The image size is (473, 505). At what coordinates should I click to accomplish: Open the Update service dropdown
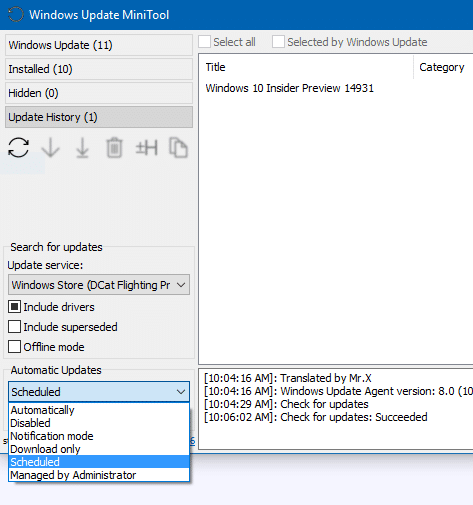(x=99, y=285)
